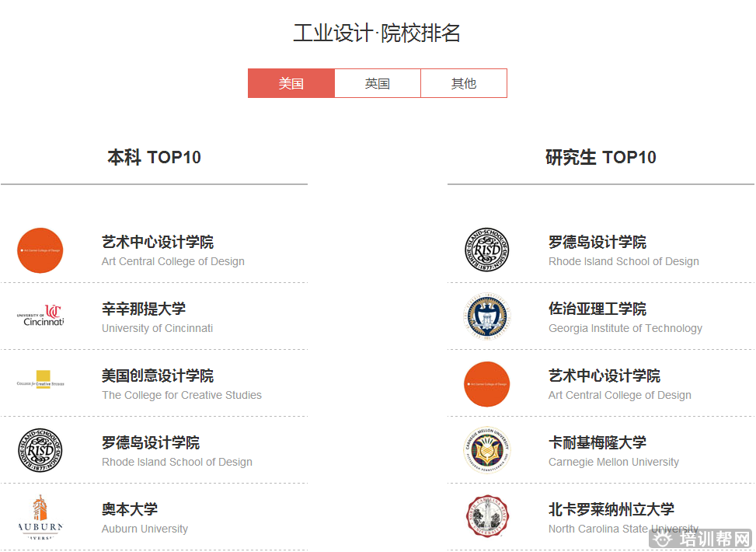Image resolution: width=756 pixels, height=552 pixels.
Task: Click the orange Art Center logo in 研究生 list
Action: click(x=487, y=384)
